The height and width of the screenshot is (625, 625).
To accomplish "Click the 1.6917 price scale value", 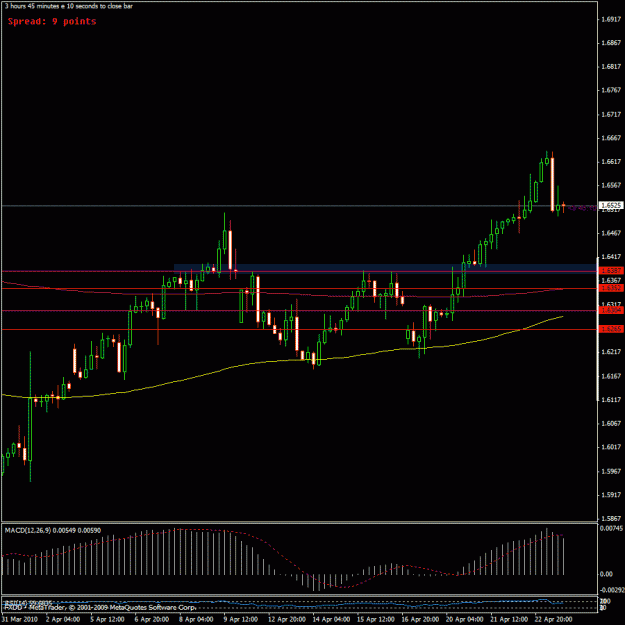I will pos(611,19).
